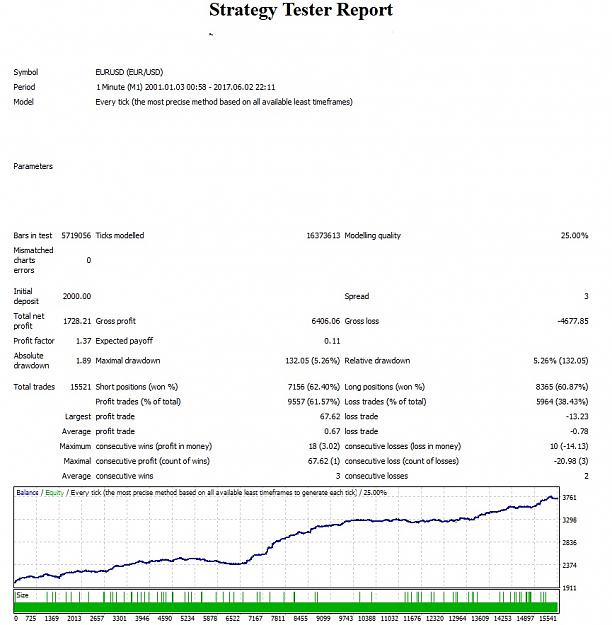Select consecutive profit value 67.62 (1)
This screenshot has width=612, height=625.
point(324,461)
